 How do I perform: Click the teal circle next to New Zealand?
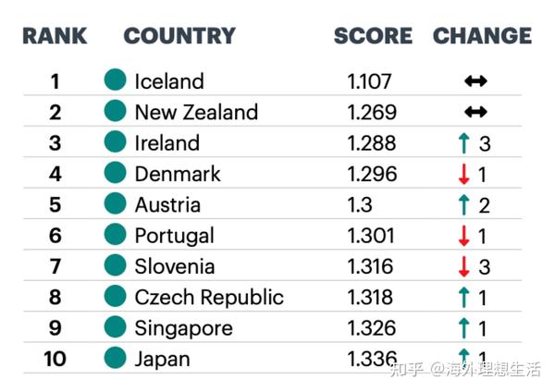(x=115, y=112)
